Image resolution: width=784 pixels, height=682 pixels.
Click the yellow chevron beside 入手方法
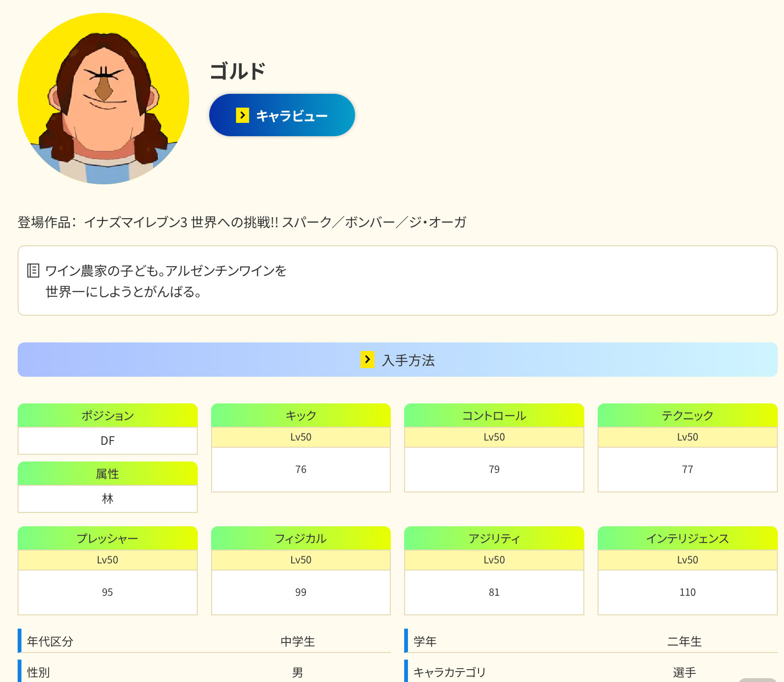point(367,360)
